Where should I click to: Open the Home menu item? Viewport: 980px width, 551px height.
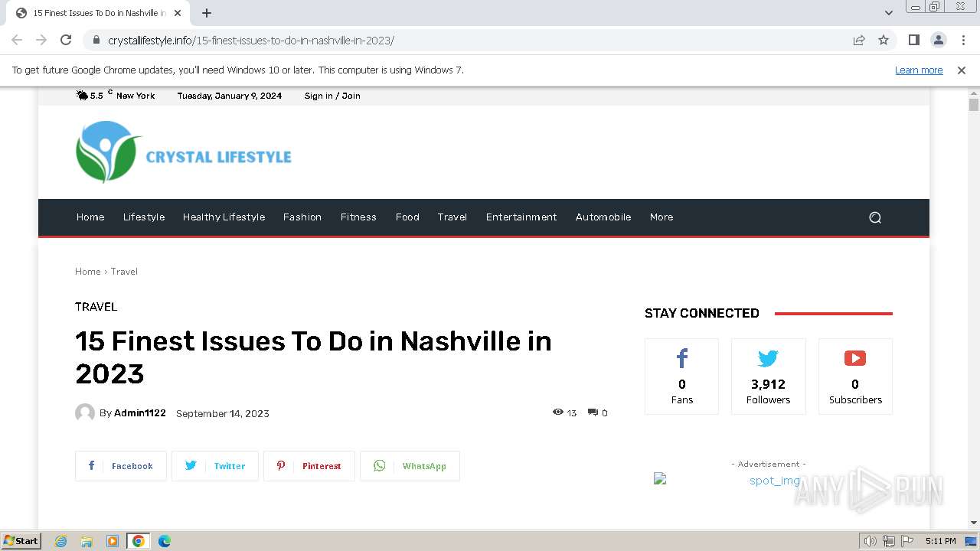(x=90, y=217)
